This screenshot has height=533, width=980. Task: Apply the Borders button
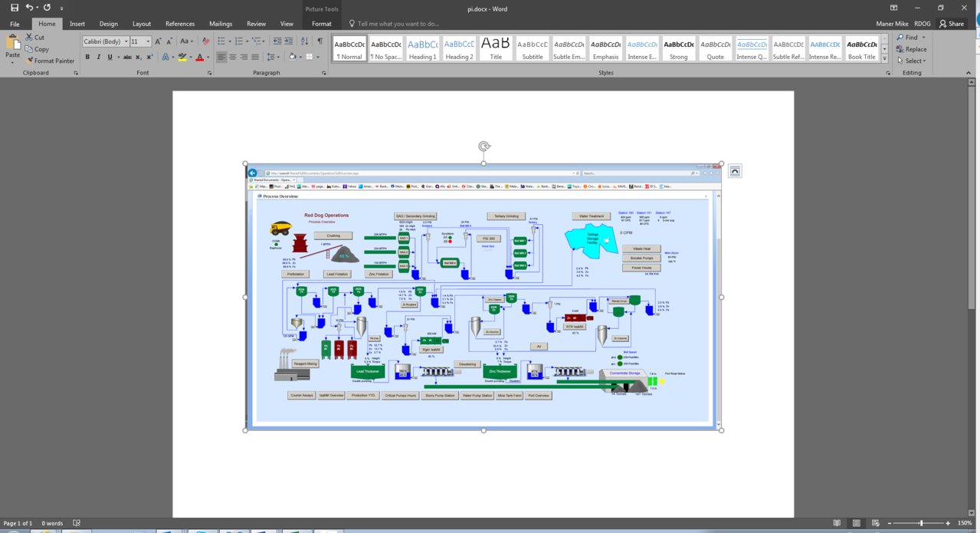click(x=309, y=57)
